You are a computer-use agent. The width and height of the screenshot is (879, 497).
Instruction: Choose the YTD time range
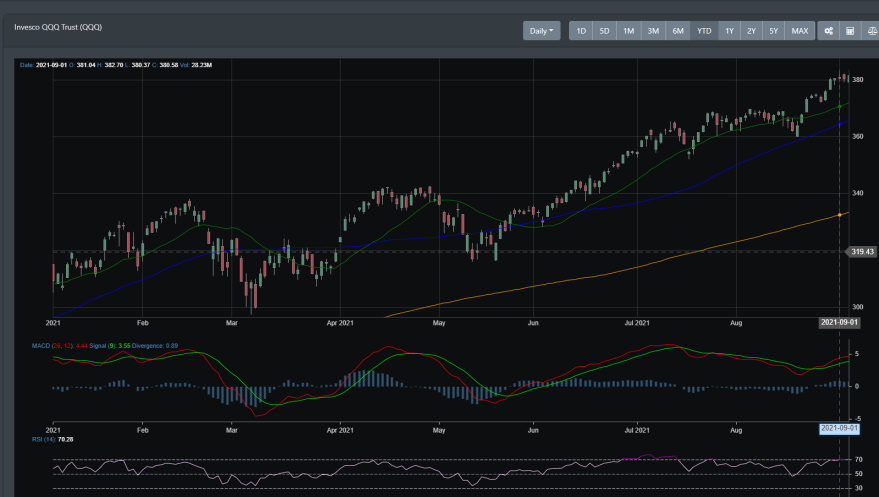pyautogui.click(x=704, y=31)
